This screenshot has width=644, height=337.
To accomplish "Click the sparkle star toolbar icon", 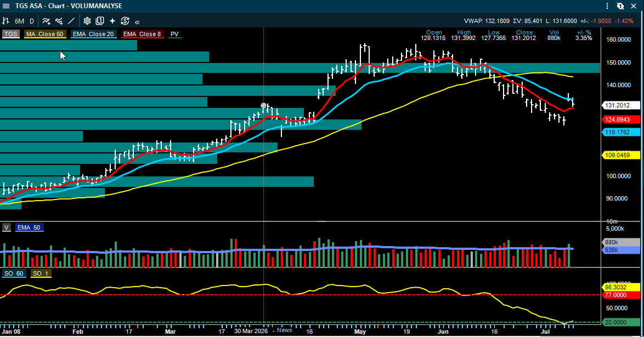I will [x=112, y=21].
